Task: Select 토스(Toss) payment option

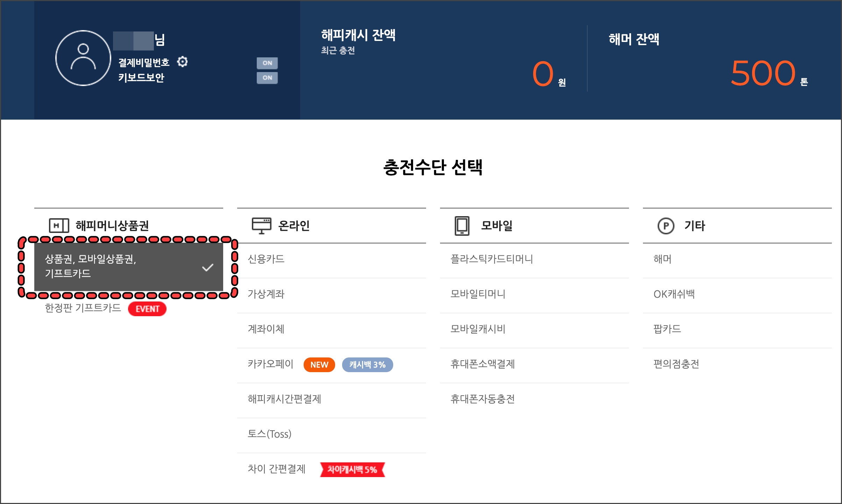Action: [269, 434]
